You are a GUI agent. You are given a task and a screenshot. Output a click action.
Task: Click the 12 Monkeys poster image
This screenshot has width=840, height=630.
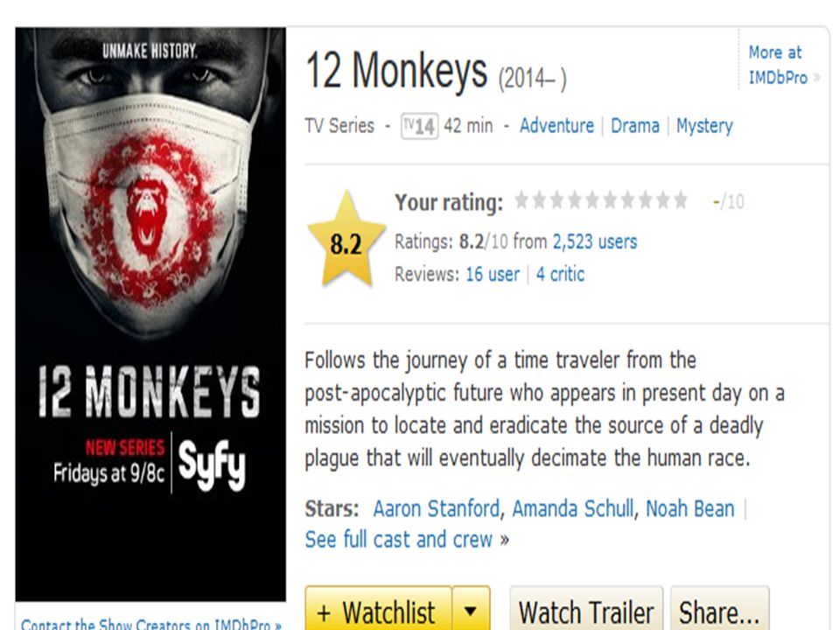tap(150, 314)
